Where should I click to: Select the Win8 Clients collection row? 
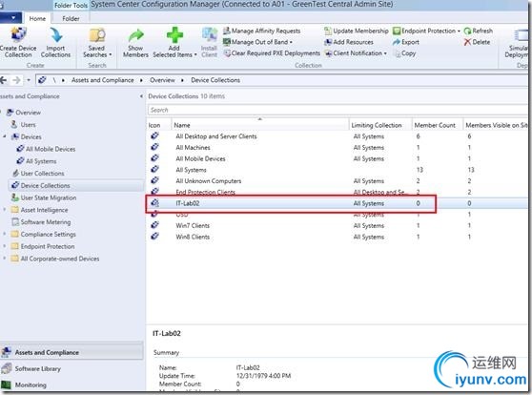pyautogui.click(x=338, y=237)
